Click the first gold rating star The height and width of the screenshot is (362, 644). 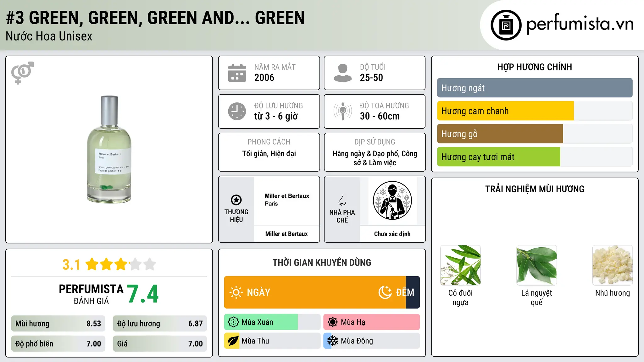[x=92, y=264]
